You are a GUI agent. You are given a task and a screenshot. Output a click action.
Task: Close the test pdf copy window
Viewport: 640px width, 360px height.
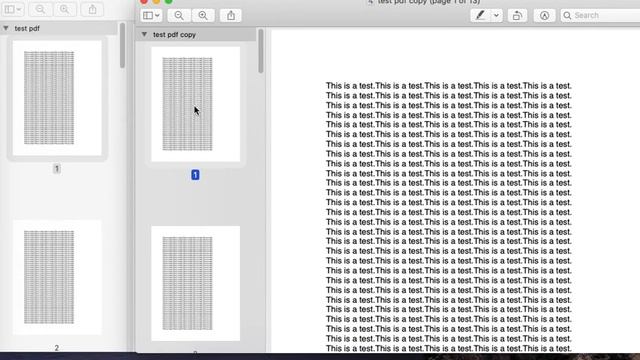click(144, 1)
